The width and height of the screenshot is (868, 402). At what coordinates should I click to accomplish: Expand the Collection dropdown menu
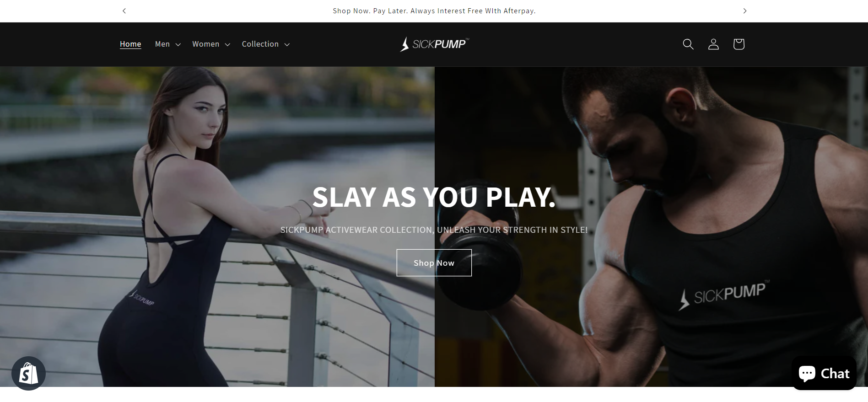click(x=266, y=44)
